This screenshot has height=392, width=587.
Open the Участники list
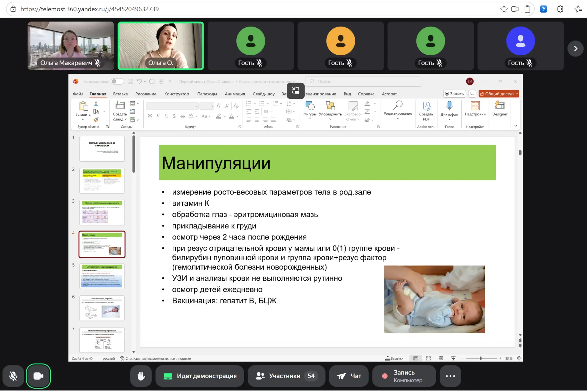click(x=286, y=376)
